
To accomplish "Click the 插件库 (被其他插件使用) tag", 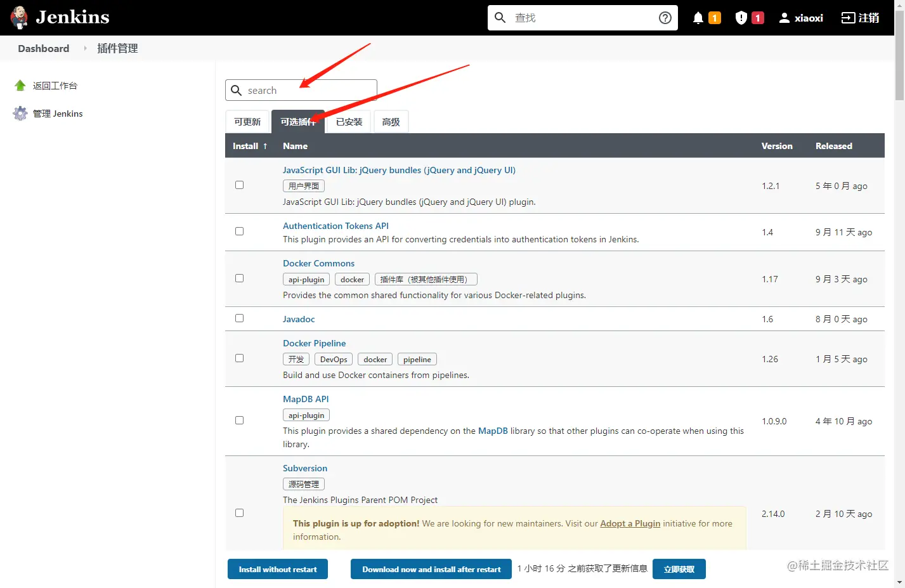I will click(426, 279).
